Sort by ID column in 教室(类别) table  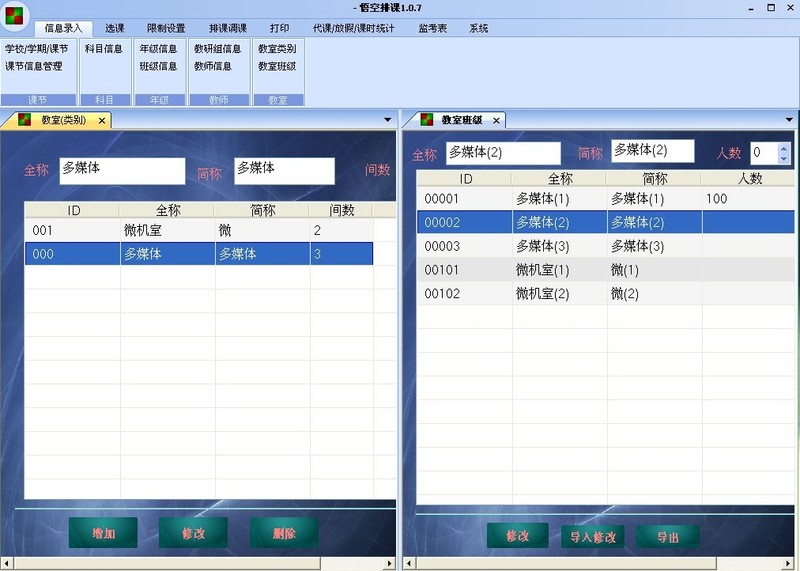click(72, 210)
